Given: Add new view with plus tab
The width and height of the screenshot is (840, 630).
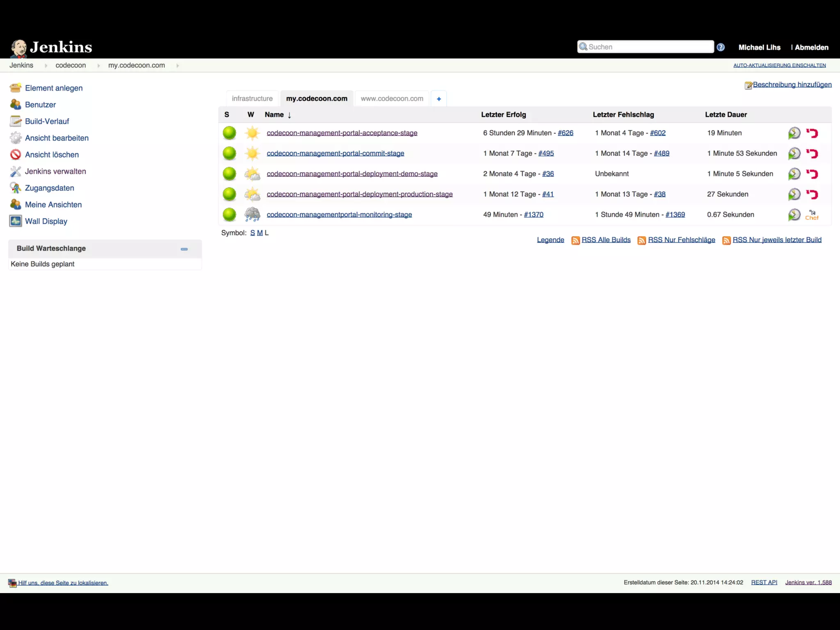Looking at the screenshot, I should 438,98.
